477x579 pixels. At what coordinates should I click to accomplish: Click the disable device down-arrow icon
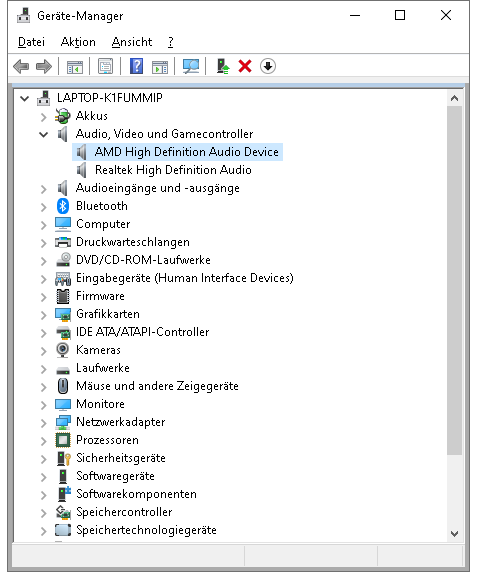click(268, 66)
